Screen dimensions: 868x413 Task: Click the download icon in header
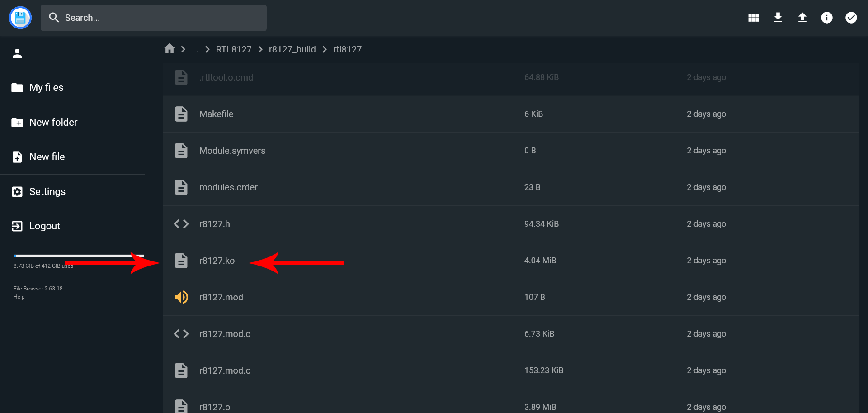778,18
